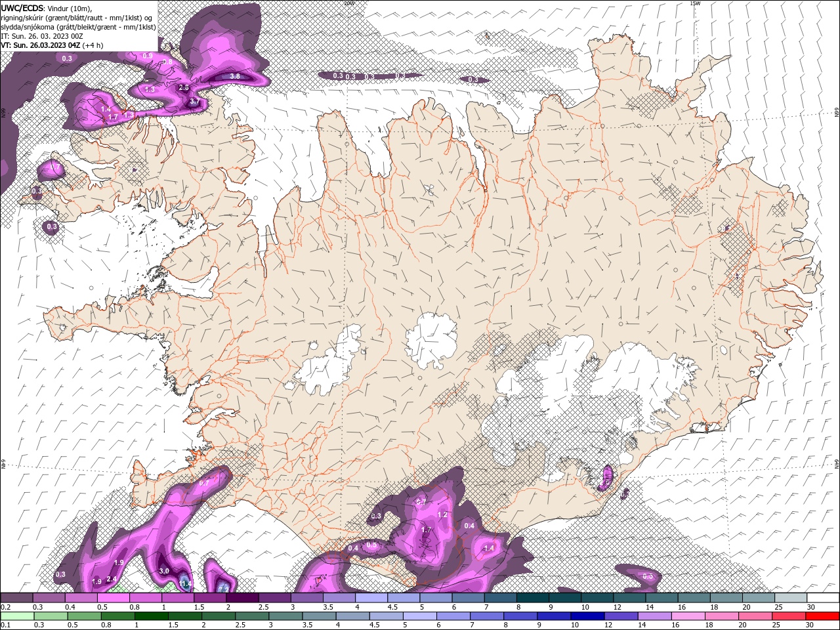Pick the rain swatch between 0.1 and 0.3

(16, 616)
